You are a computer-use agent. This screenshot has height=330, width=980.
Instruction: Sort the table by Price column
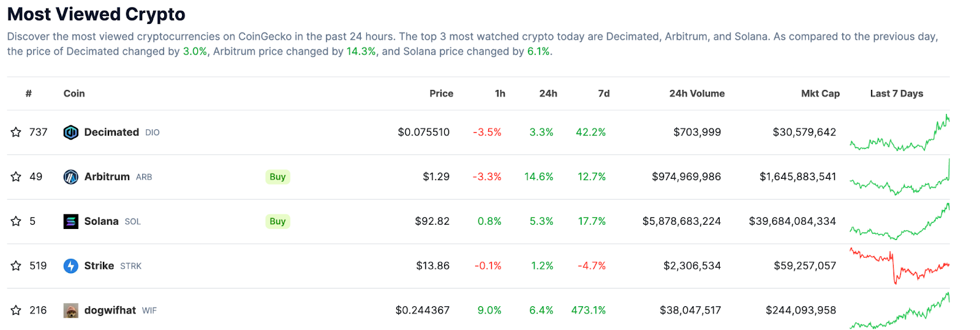(441, 94)
